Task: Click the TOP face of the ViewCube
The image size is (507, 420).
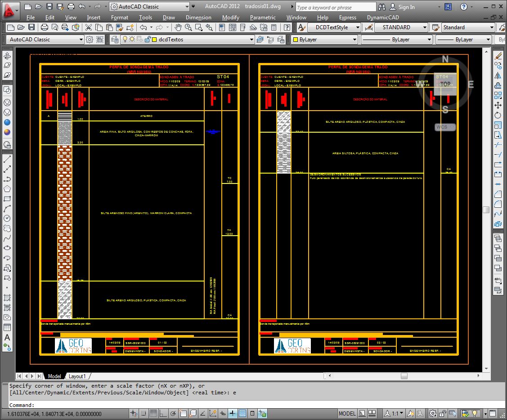Action: click(x=445, y=84)
